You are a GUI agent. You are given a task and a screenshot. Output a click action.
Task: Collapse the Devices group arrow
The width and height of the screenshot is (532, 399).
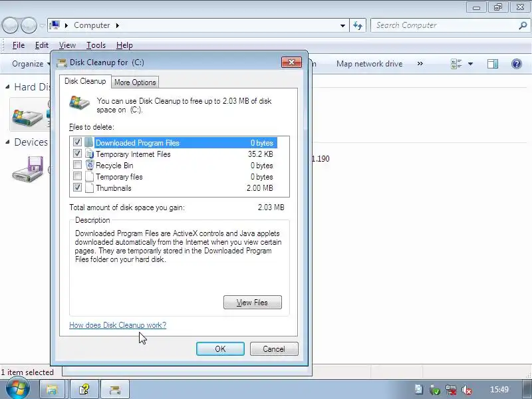click(7, 142)
